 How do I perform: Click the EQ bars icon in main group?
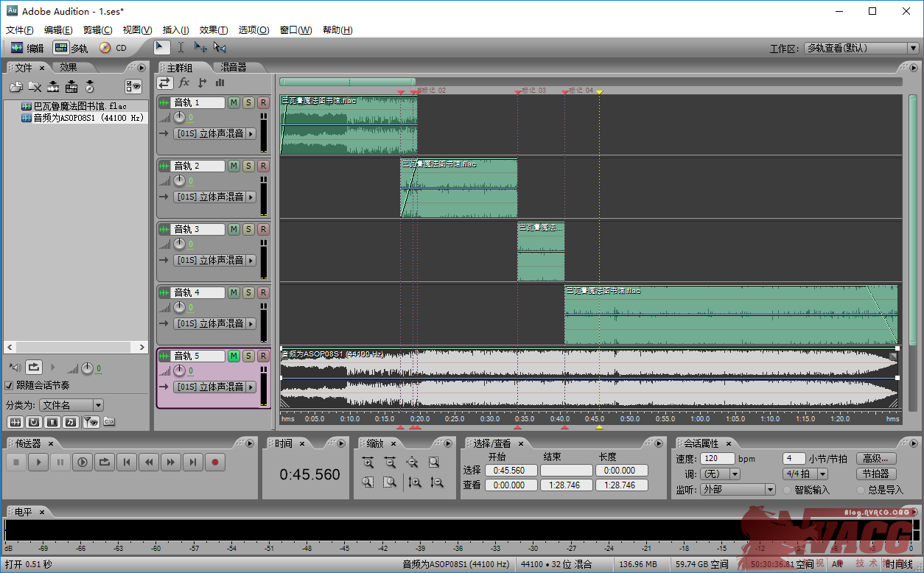click(220, 82)
